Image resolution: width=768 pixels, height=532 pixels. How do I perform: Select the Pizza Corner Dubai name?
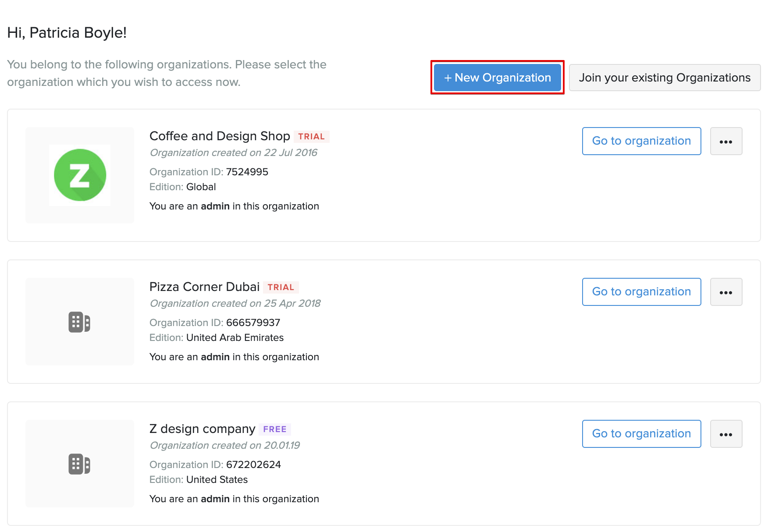(x=204, y=287)
